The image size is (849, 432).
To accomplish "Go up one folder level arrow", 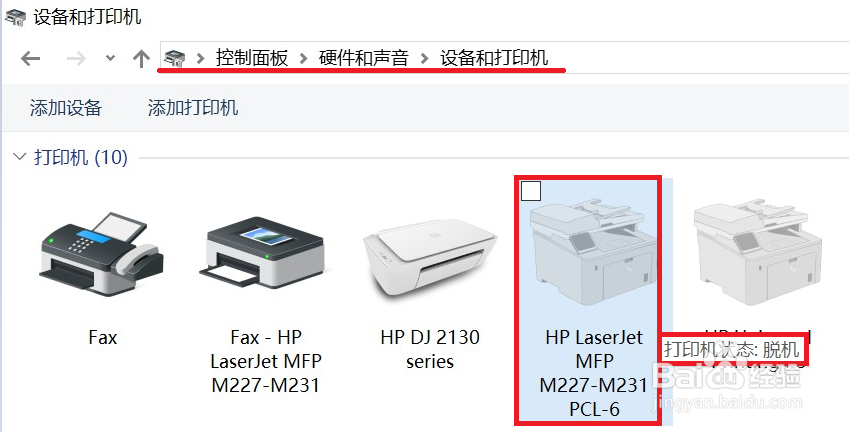I will 141,58.
